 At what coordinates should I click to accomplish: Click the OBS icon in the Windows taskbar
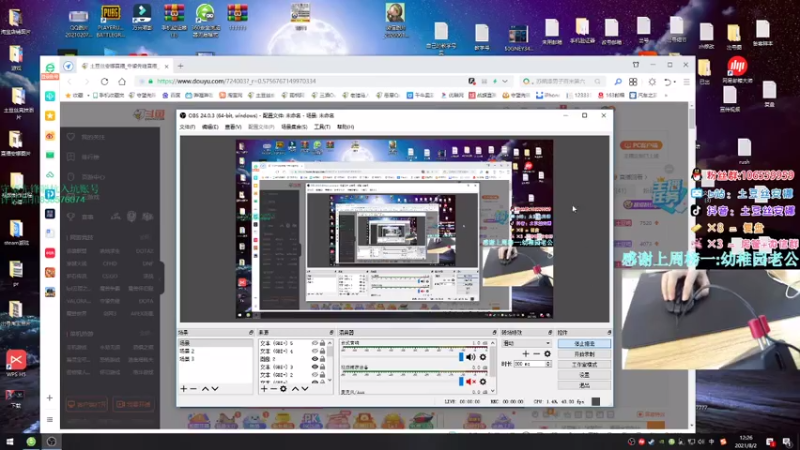click(51, 442)
